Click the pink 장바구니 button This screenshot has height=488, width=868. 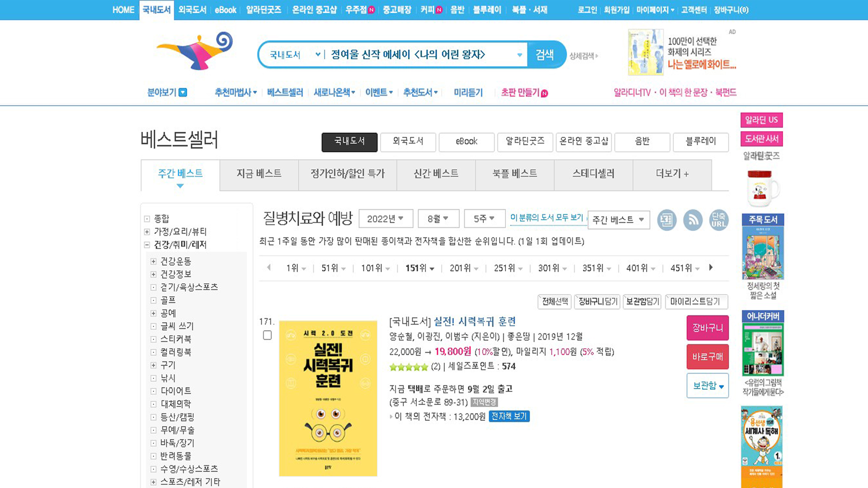coord(707,328)
